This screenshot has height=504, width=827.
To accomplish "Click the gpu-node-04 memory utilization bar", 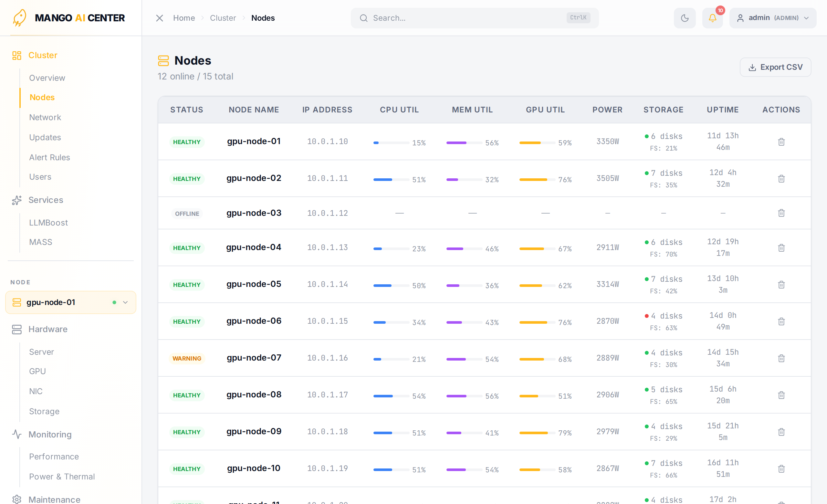I will tap(464, 249).
